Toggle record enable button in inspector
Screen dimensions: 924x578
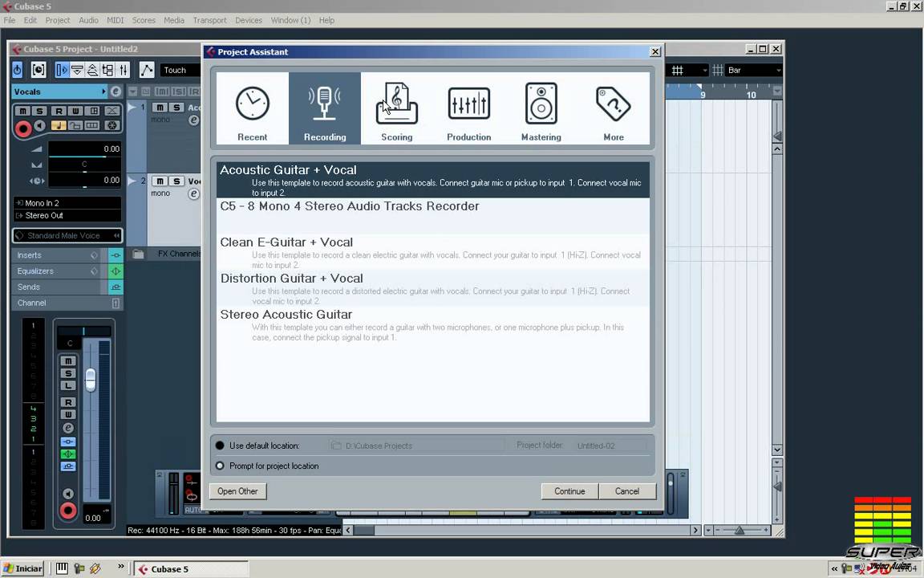coord(23,128)
